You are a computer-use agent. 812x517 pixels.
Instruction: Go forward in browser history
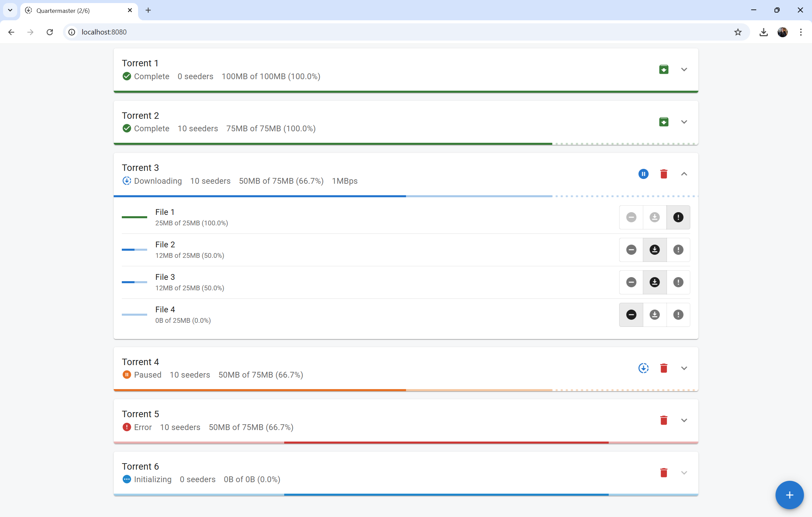pos(30,32)
